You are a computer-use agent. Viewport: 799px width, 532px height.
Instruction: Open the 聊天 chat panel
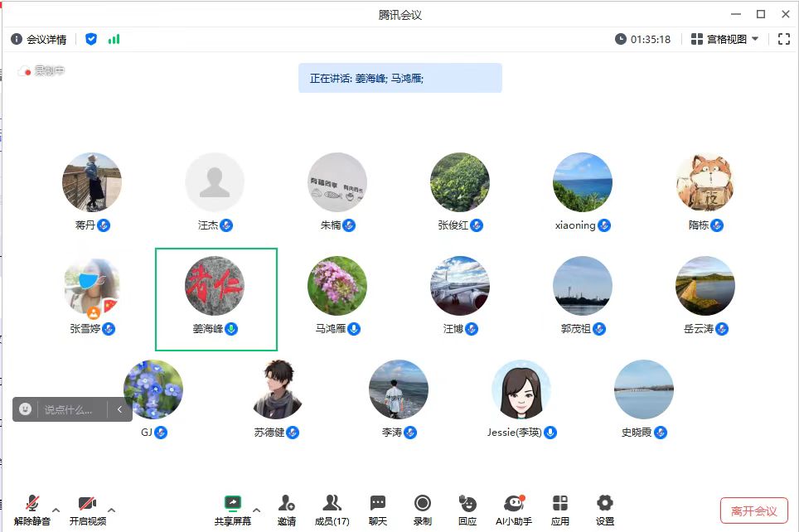click(x=378, y=509)
